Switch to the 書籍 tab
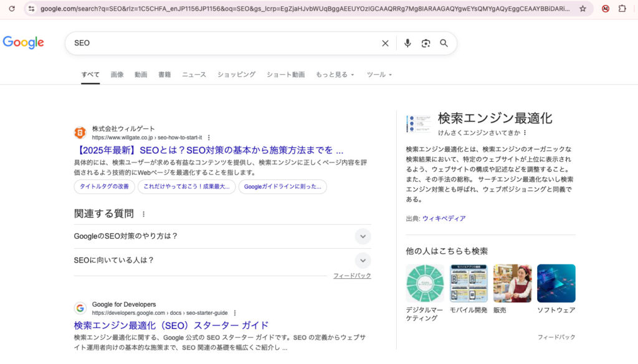 pyautogui.click(x=164, y=75)
